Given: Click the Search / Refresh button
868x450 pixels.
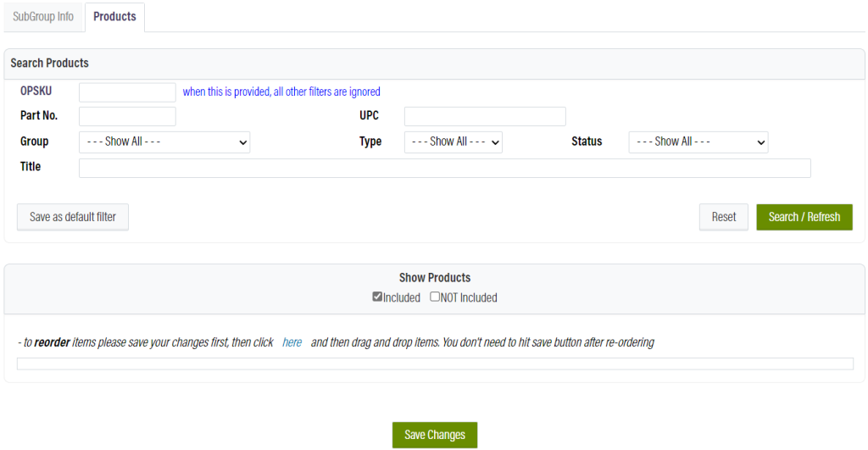Looking at the screenshot, I should [804, 217].
